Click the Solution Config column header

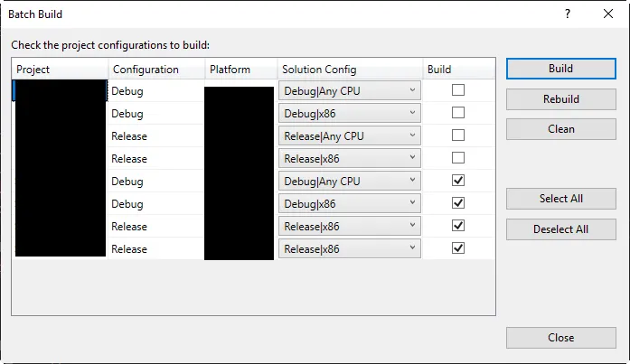pyautogui.click(x=348, y=70)
